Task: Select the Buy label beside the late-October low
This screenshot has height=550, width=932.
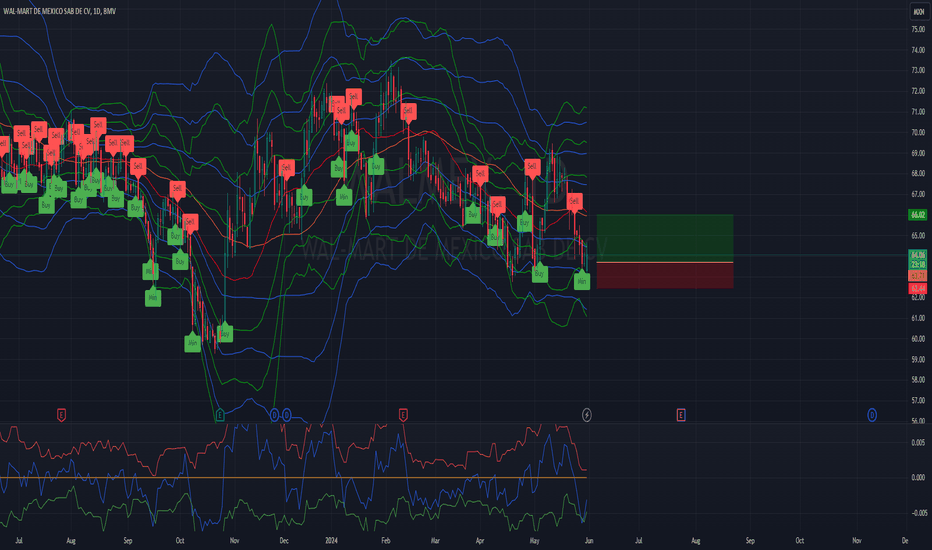Action: tap(225, 332)
